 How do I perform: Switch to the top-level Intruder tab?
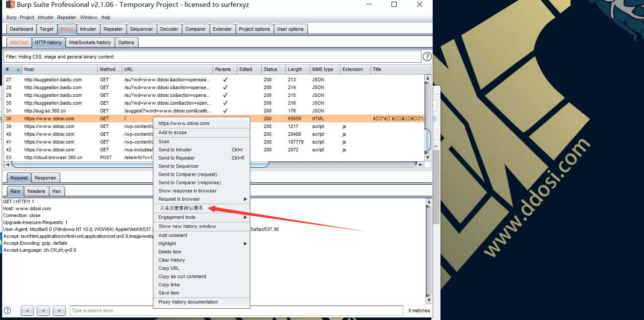(88, 29)
